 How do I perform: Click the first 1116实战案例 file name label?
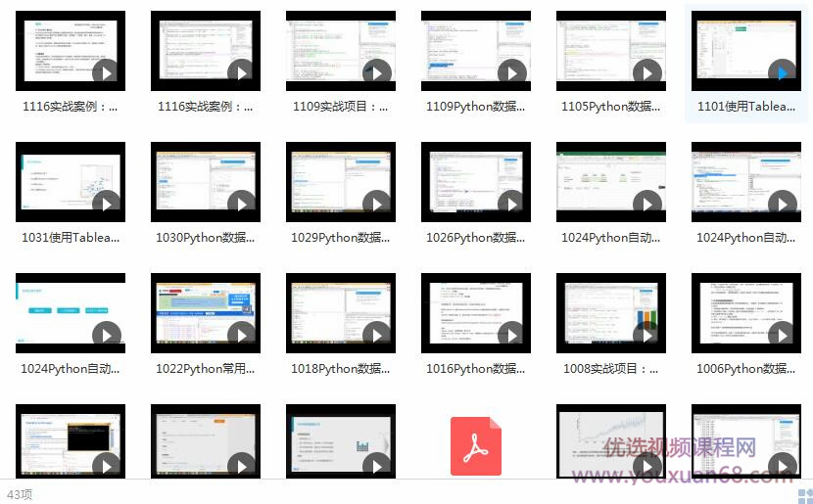[71, 107]
